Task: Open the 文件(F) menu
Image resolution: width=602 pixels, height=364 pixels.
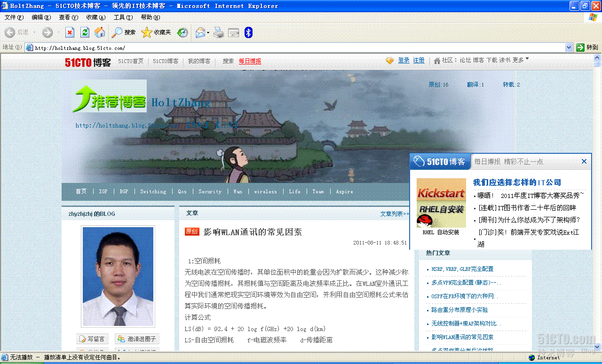Action: coord(14,17)
